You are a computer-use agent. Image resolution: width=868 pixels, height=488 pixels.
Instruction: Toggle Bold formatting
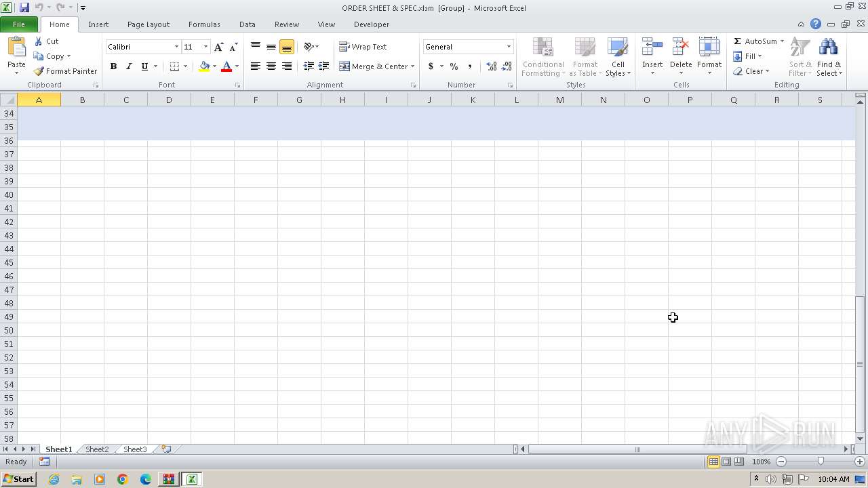(x=113, y=66)
